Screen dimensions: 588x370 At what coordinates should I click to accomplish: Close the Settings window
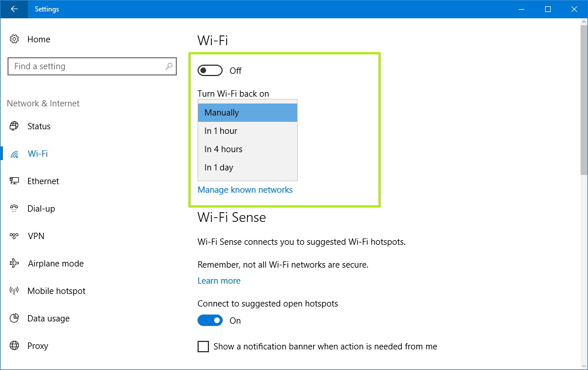[574, 9]
